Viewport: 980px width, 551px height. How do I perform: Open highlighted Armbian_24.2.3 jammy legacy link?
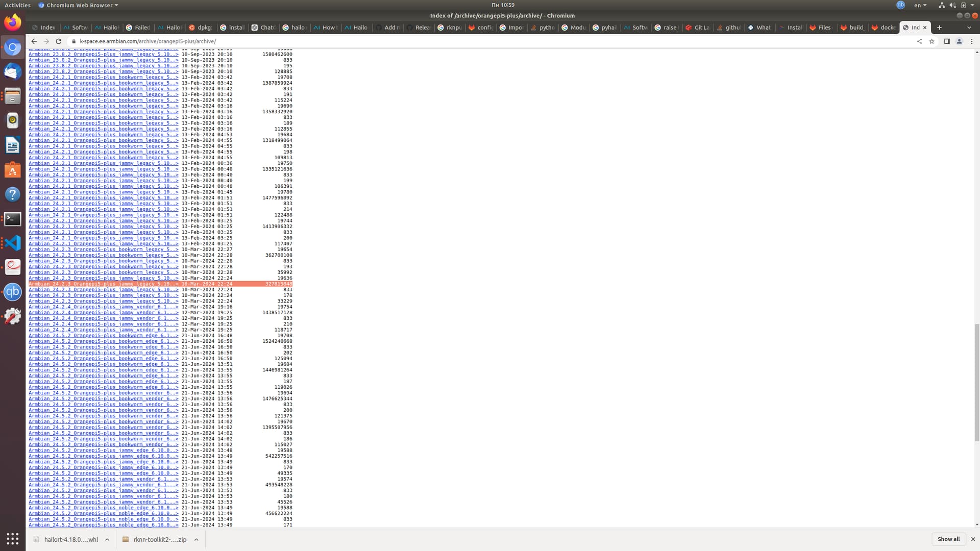103,284
